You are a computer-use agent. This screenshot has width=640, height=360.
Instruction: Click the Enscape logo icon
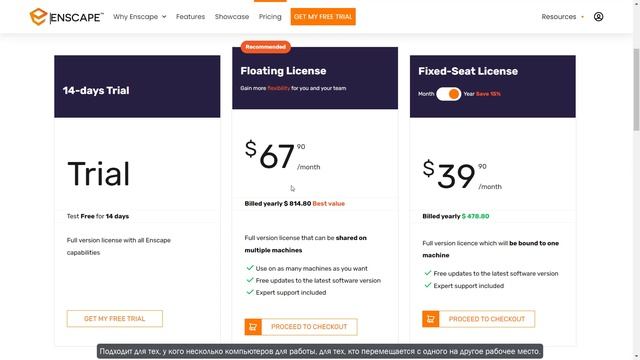[x=38, y=17]
